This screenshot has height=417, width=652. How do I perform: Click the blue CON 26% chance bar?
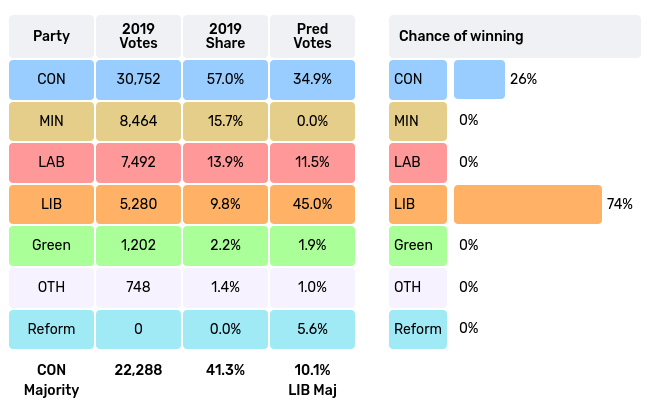[479, 79]
